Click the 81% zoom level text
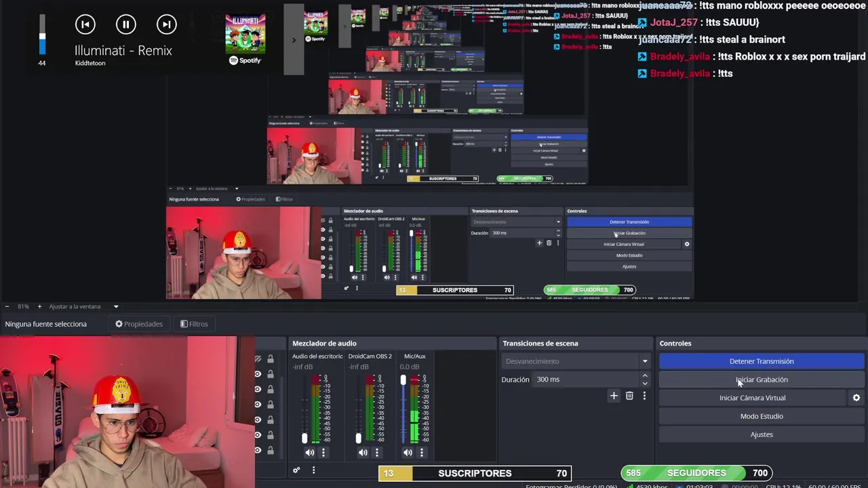The width and height of the screenshot is (868, 488). pyautogui.click(x=23, y=306)
